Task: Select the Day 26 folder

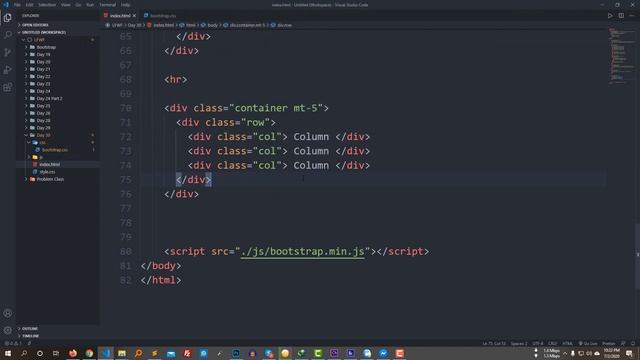Action: [x=57, y=113]
